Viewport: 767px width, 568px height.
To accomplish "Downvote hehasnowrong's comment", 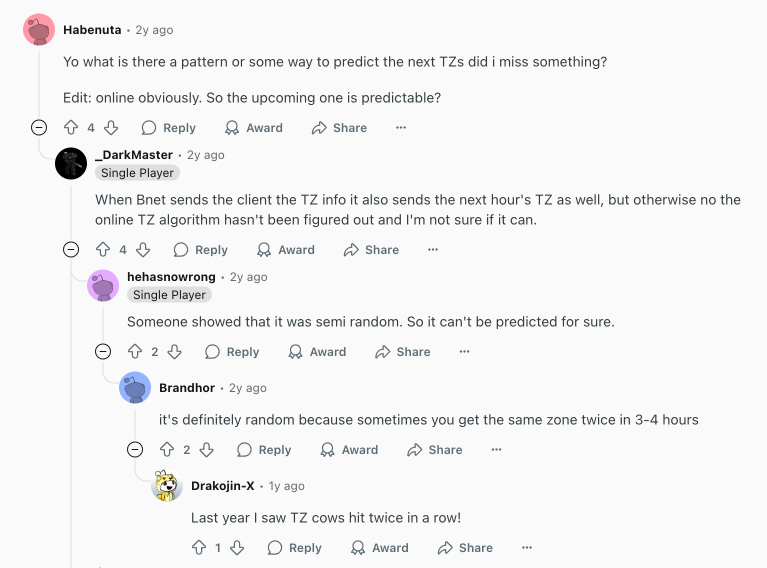I will click(x=175, y=352).
